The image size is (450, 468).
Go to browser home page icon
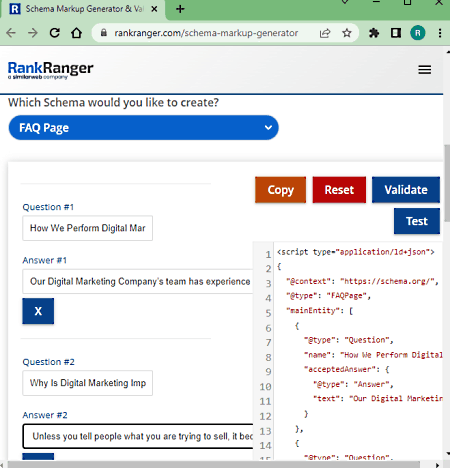click(x=76, y=33)
